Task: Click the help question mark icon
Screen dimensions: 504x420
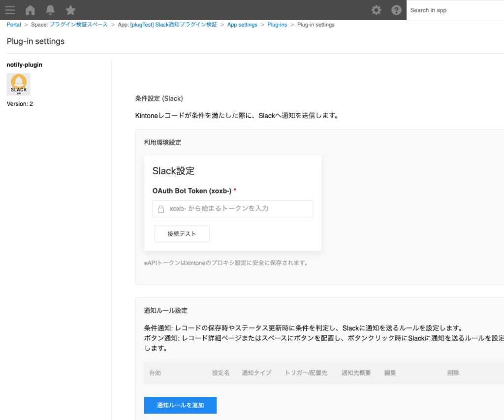Action: click(x=396, y=10)
